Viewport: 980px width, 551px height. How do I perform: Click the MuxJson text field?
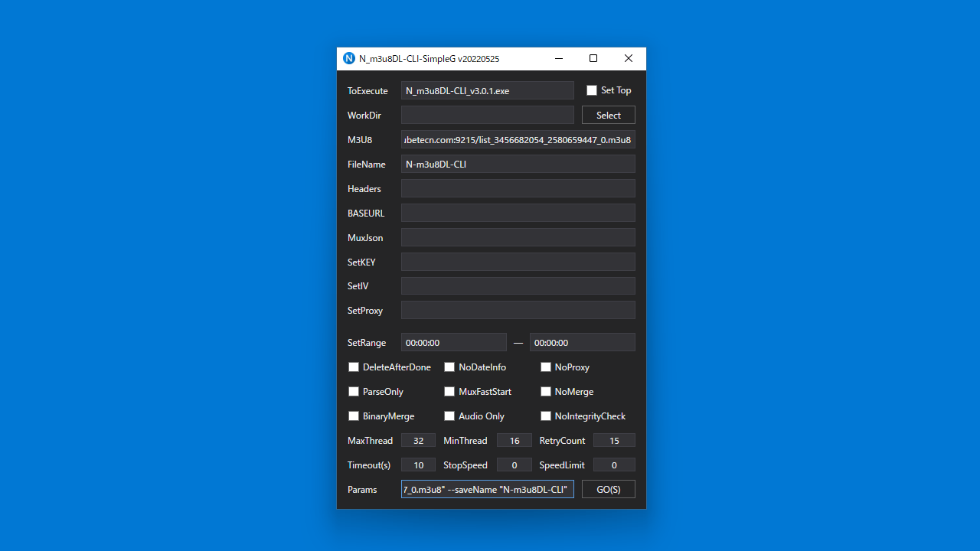tap(518, 237)
